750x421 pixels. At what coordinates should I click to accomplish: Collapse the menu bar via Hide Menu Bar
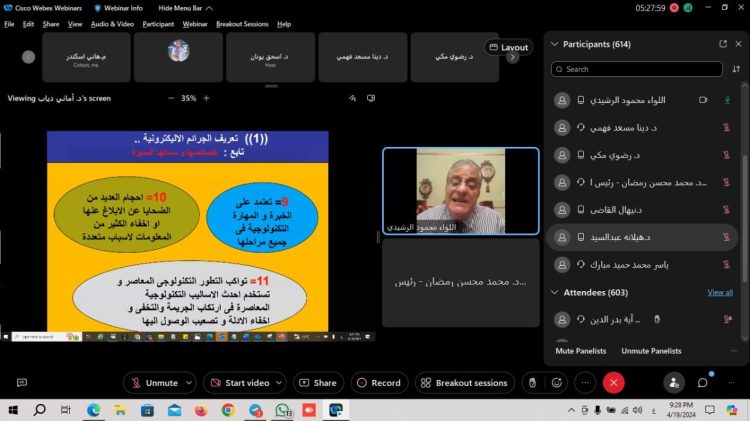[186, 8]
